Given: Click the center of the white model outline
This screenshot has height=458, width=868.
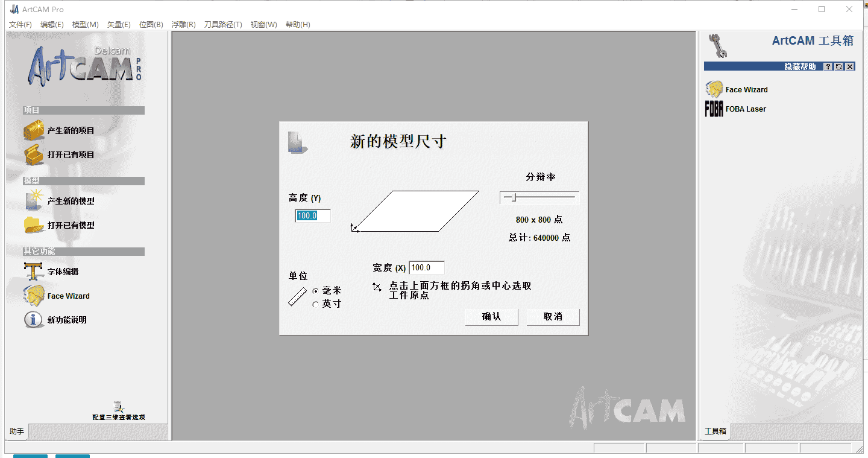Looking at the screenshot, I should (416, 211).
